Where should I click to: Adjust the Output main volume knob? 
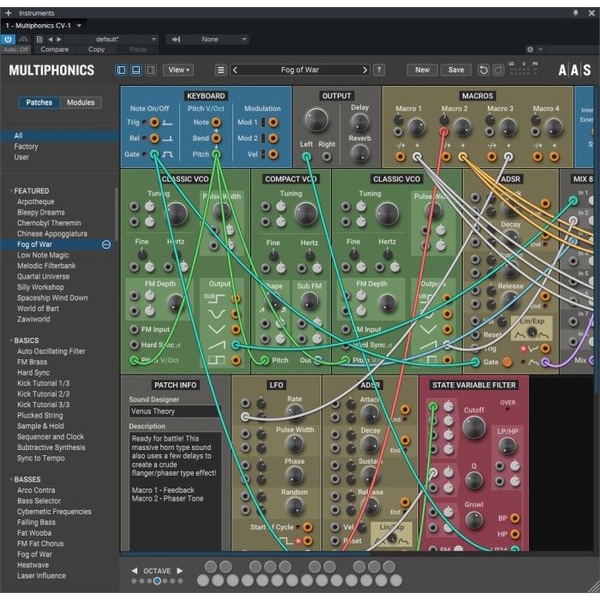click(316, 120)
